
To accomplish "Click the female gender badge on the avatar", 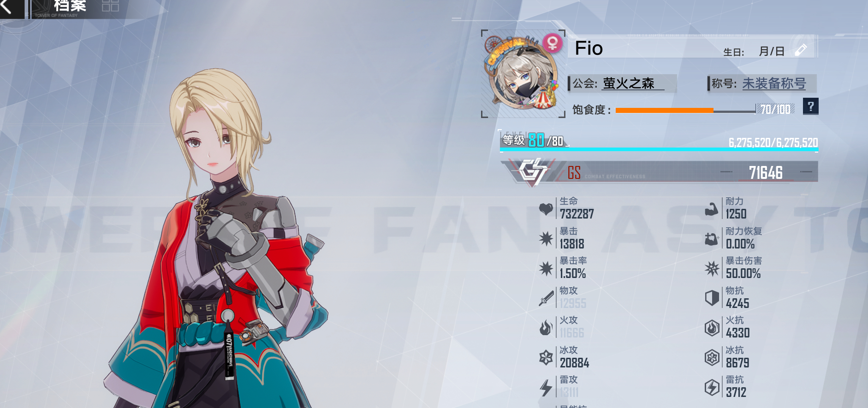I will coord(552,43).
